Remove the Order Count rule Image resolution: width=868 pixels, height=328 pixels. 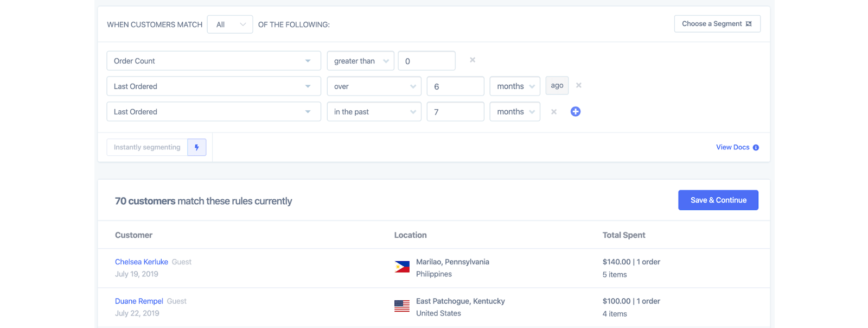click(473, 60)
